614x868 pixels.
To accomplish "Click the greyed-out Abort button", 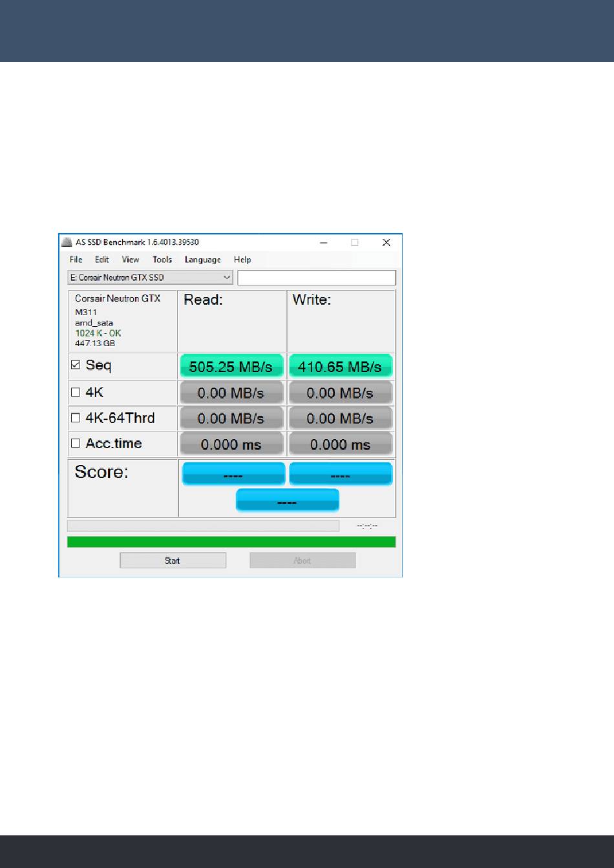I will 302,561.
